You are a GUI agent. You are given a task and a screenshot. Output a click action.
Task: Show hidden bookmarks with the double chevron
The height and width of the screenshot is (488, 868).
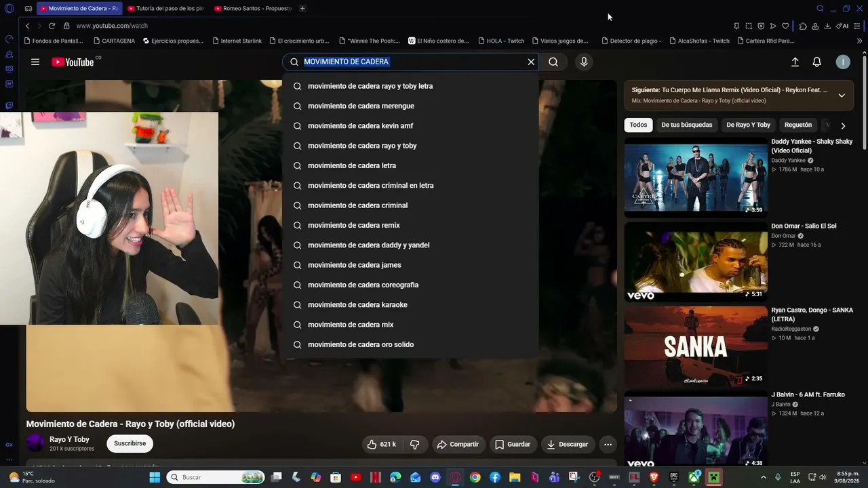(859, 41)
